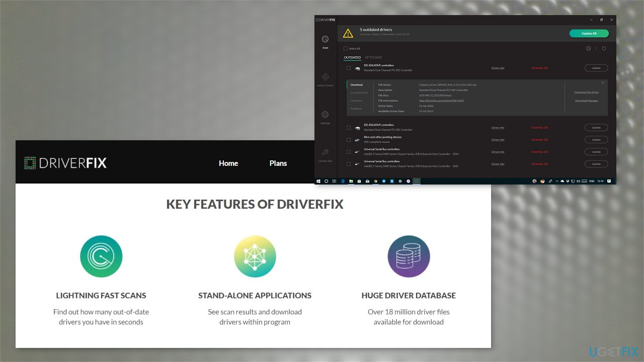Click the Dropbox icon in system tray

click(567, 181)
